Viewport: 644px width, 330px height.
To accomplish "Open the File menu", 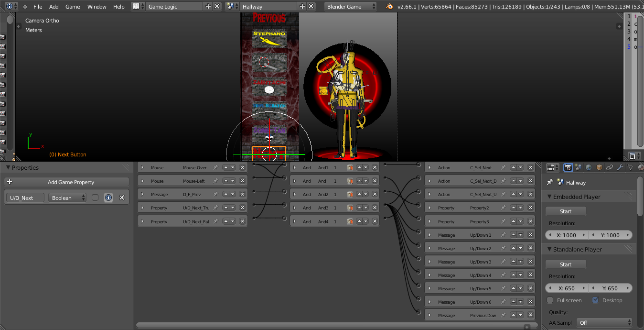I will coord(38,7).
